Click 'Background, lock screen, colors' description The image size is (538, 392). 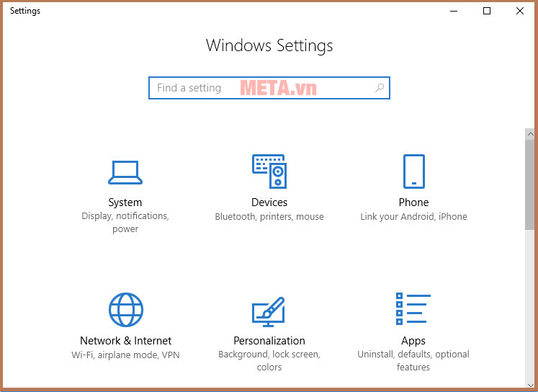[269, 361]
